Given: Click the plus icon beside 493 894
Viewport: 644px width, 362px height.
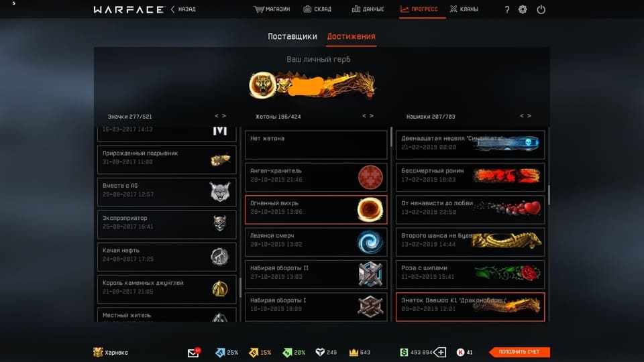Looking at the screenshot, I should (440, 352).
